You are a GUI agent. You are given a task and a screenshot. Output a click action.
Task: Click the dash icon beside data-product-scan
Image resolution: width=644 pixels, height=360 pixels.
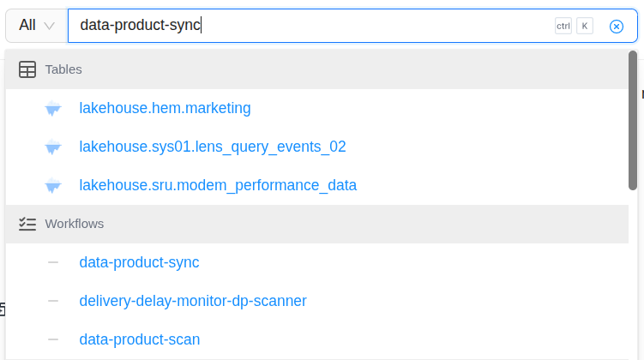coord(53,339)
